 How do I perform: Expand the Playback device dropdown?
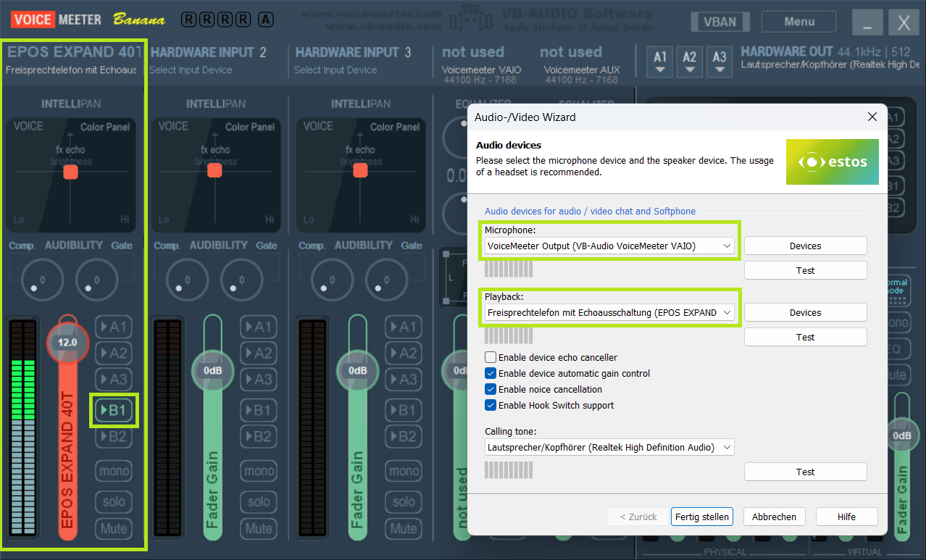coord(609,313)
